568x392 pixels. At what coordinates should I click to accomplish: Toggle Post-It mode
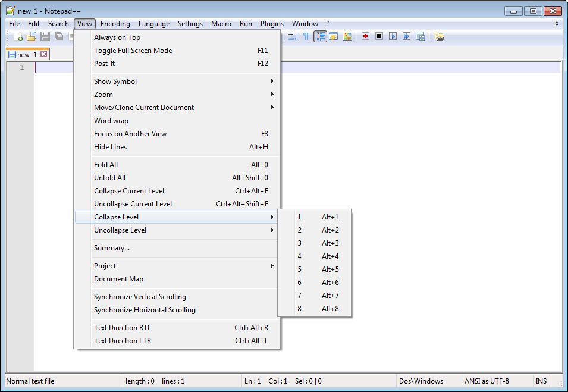(177, 64)
